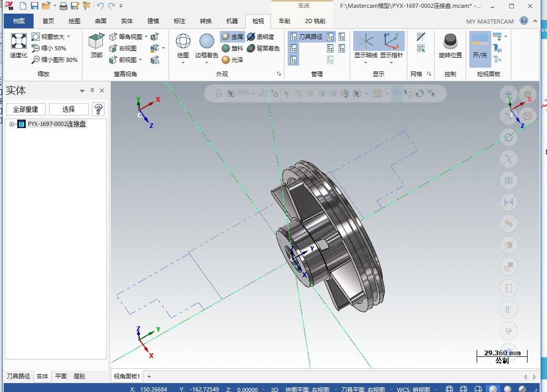Click 选择 button in solids panel

(x=69, y=110)
